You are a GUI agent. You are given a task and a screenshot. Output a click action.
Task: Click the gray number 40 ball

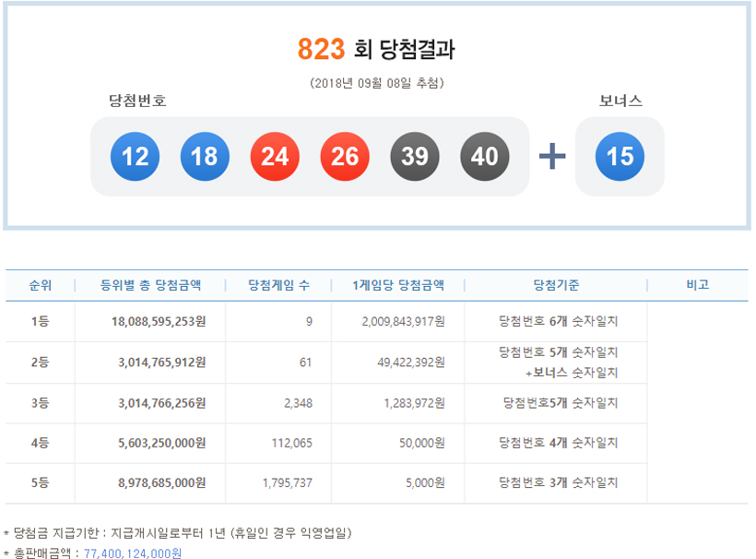click(485, 157)
